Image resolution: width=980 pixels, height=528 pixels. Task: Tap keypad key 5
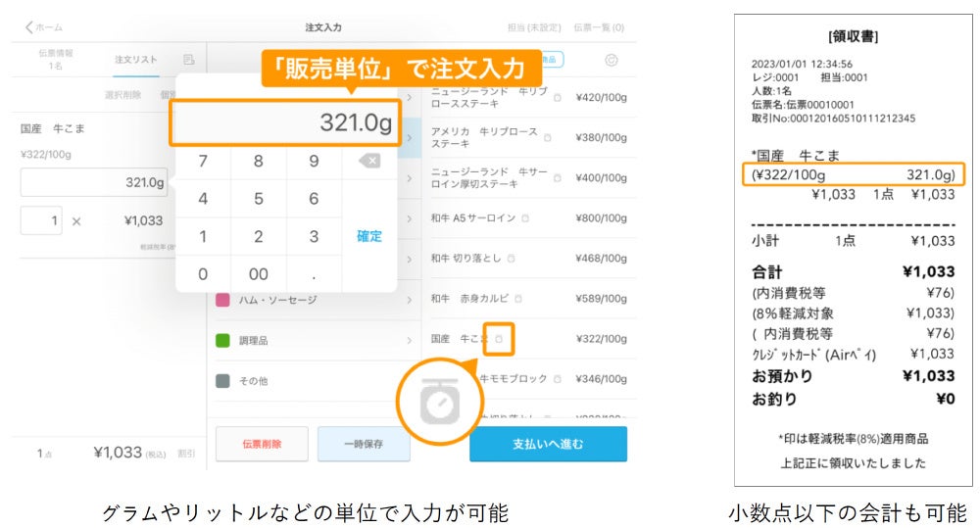[258, 199]
